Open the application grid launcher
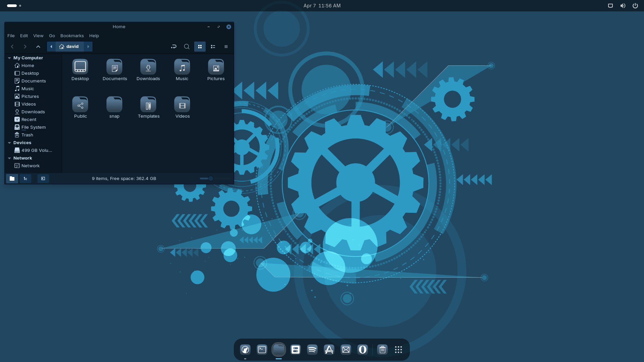The height and width of the screenshot is (362, 644). 398,350
